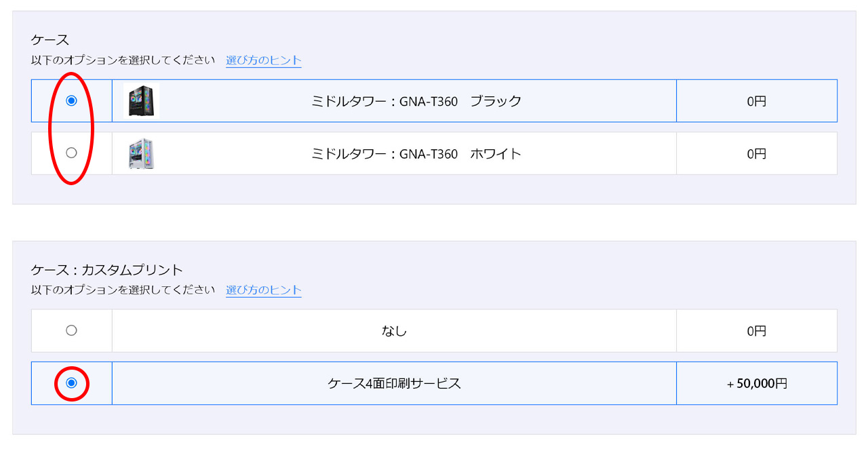
Task: Click the 0円 price for black case
Action: coord(757,101)
